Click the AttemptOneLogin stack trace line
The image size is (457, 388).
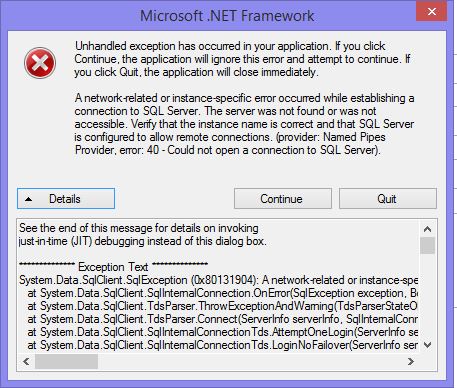pyautogui.click(x=223, y=332)
